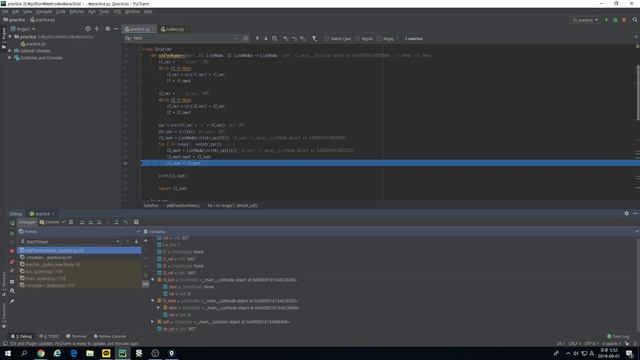The image size is (640, 360).
Task: Step into my code in debugger toolbar
Action: pos(99,222)
